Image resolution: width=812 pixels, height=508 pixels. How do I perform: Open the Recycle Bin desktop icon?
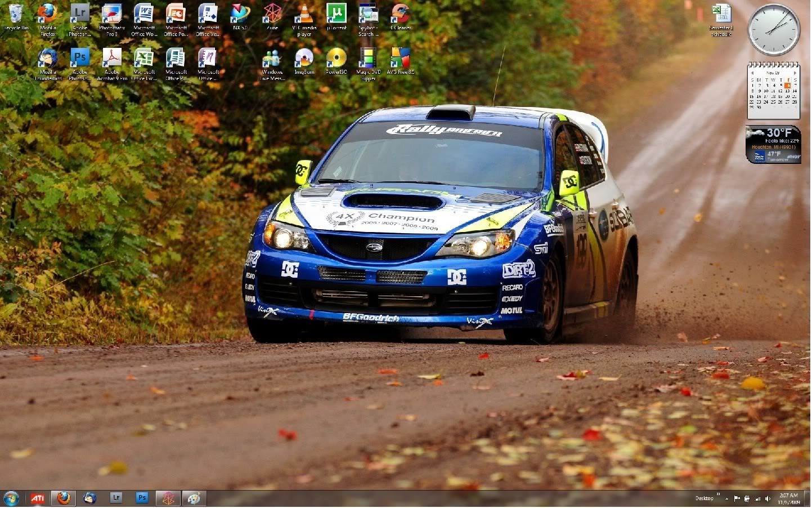(16, 17)
